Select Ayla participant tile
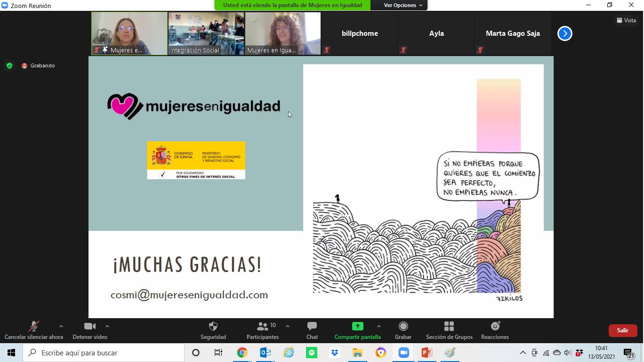The width and height of the screenshot is (644, 362). 436,33
